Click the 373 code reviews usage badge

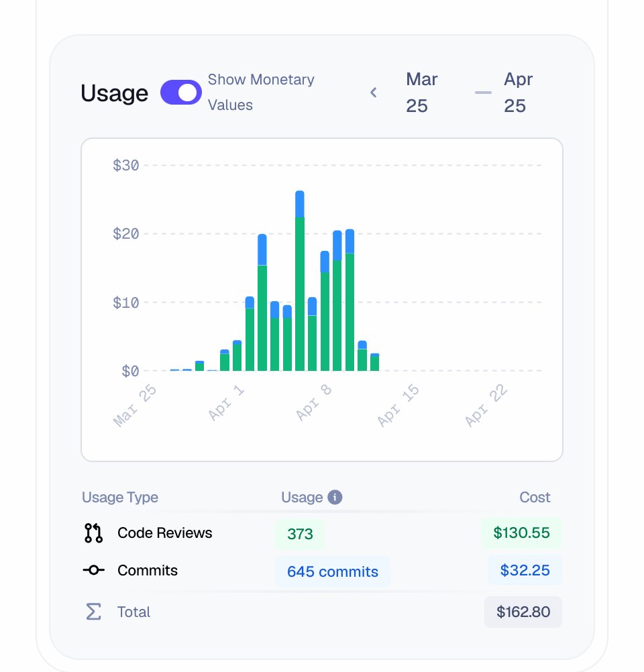(300, 534)
